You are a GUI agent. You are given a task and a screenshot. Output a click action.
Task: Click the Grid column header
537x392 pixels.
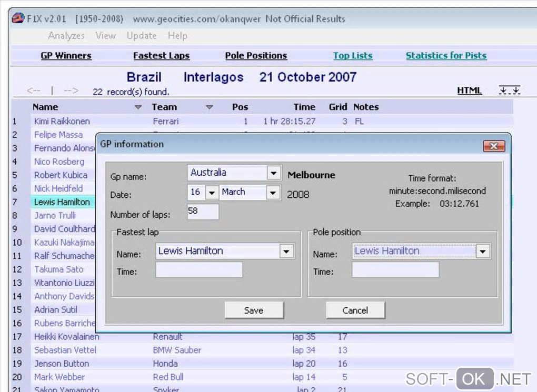pos(337,107)
